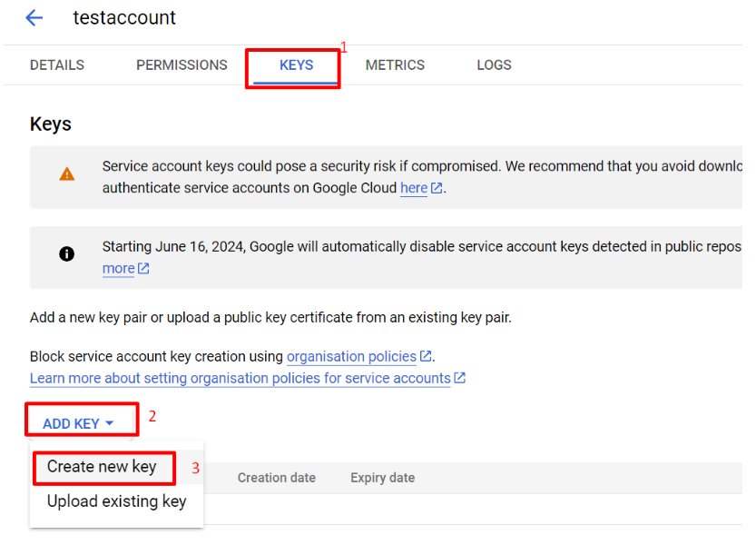Click the back arrow beside testaccount
The width and height of the screenshot is (756, 545).
pos(34,18)
